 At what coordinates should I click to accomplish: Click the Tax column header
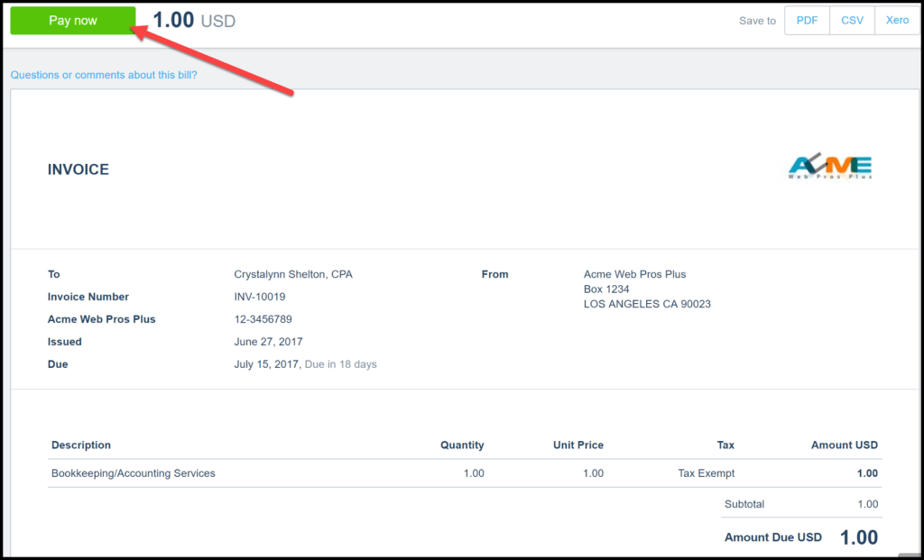tap(725, 445)
